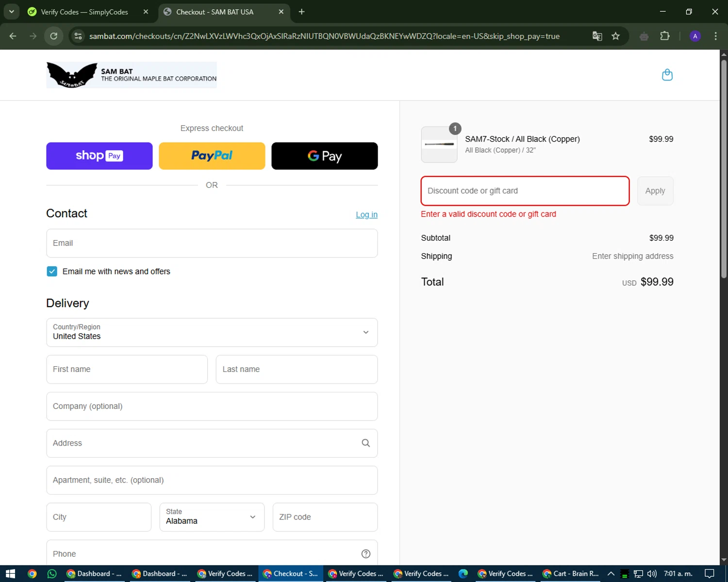Click the Enter shipping address text
This screenshot has height=582, width=728.
(632, 256)
